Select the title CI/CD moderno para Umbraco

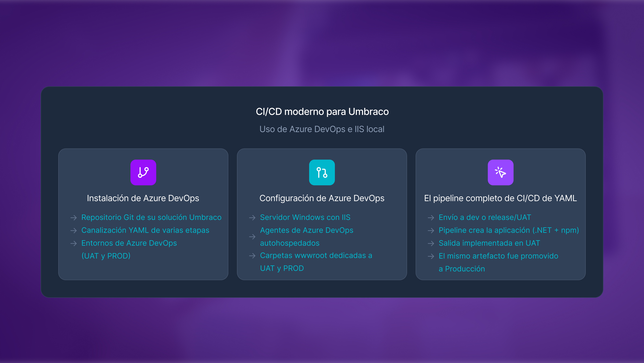pos(322,112)
